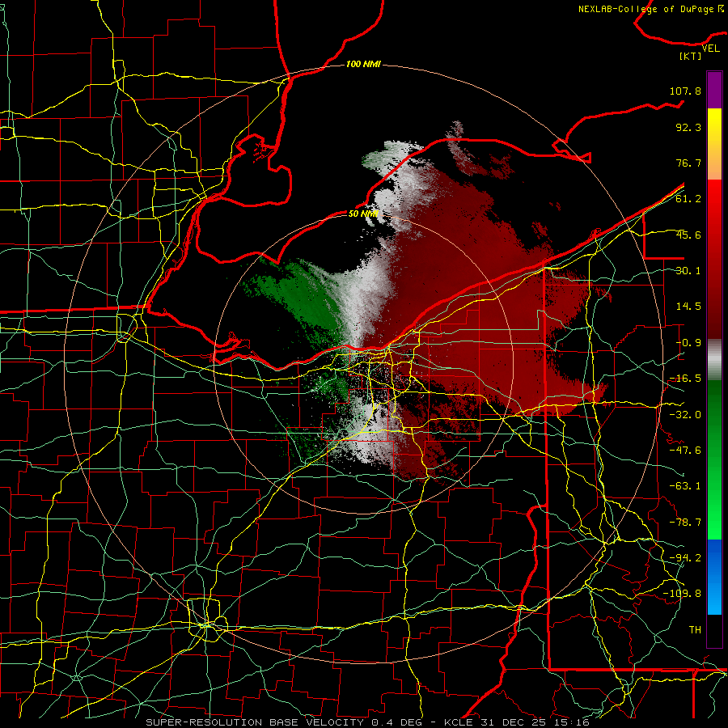728x728 pixels.
Task: Select the -78.7 legend value
Action: (x=685, y=523)
